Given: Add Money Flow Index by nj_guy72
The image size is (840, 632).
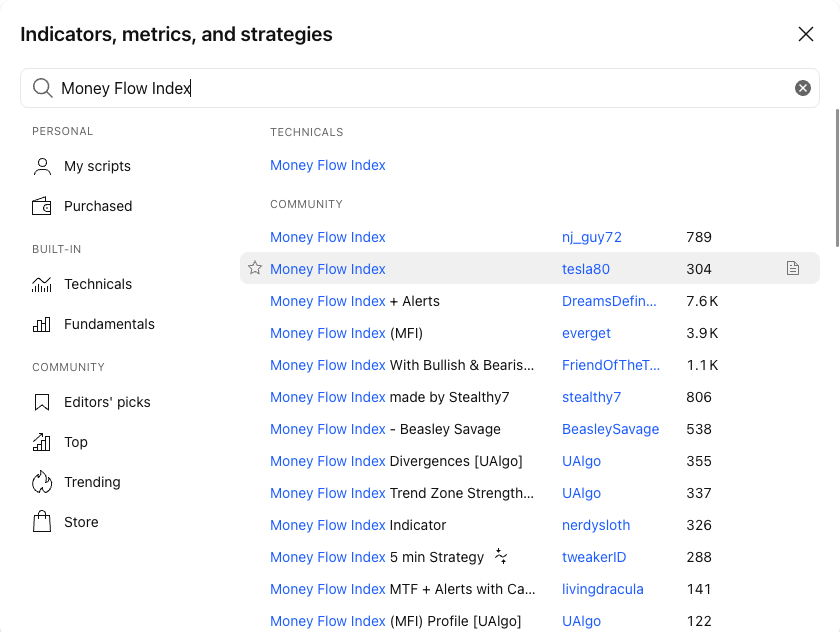Looking at the screenshot, I should tap(328, 237).
